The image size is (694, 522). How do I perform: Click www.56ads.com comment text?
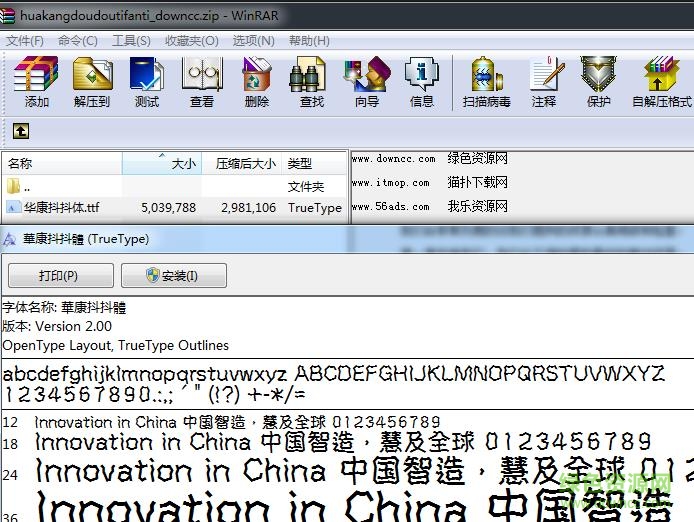coord(390,206)
